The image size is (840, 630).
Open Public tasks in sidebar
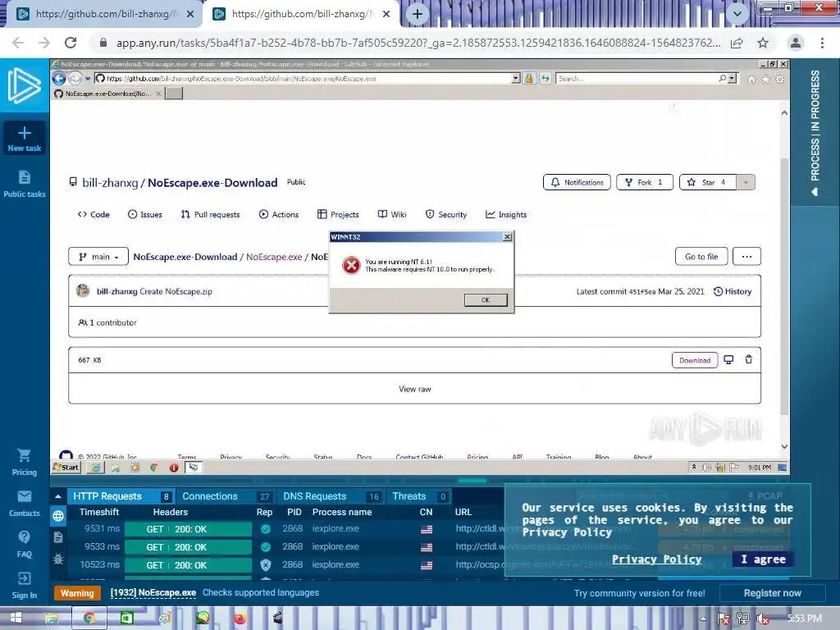(x=24, y=185)
